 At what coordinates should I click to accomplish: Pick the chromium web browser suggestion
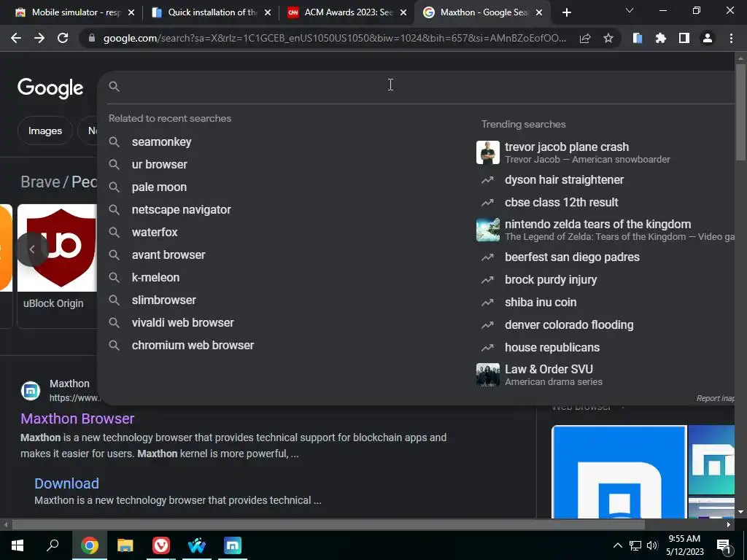click(193, 345)
